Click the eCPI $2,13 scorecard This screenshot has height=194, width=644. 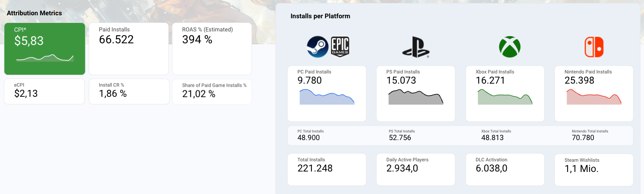pos(44,91)
